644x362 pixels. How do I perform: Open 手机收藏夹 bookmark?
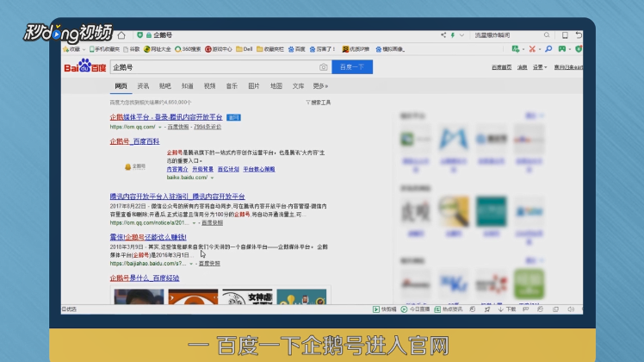coord(105,49)
